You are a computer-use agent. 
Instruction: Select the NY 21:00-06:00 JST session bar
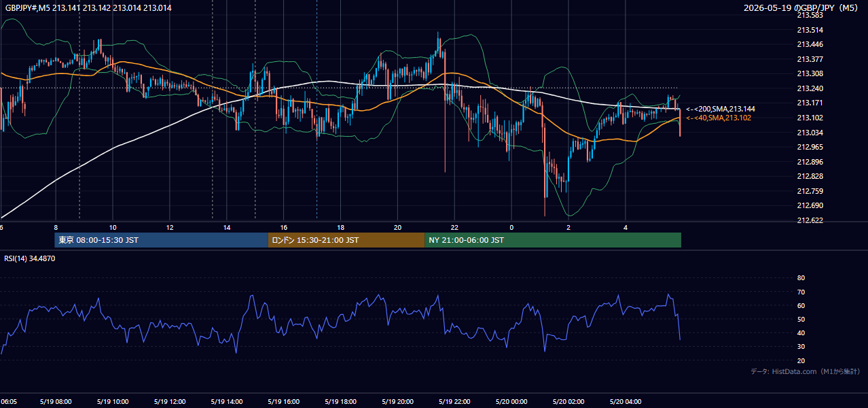point(553,240)
